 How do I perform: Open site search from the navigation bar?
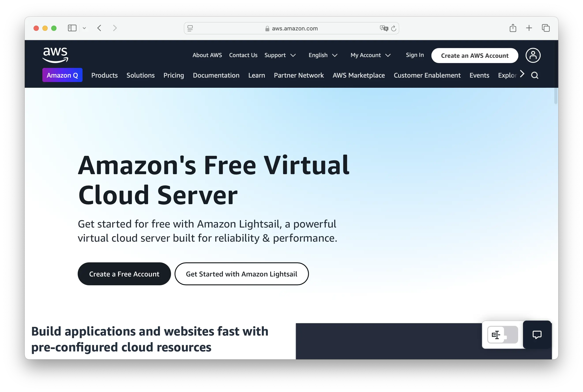pos(535,75)
